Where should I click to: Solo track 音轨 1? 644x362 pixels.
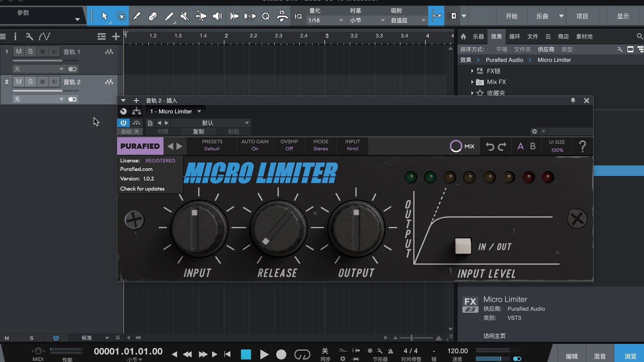click(x=30, y=51)
